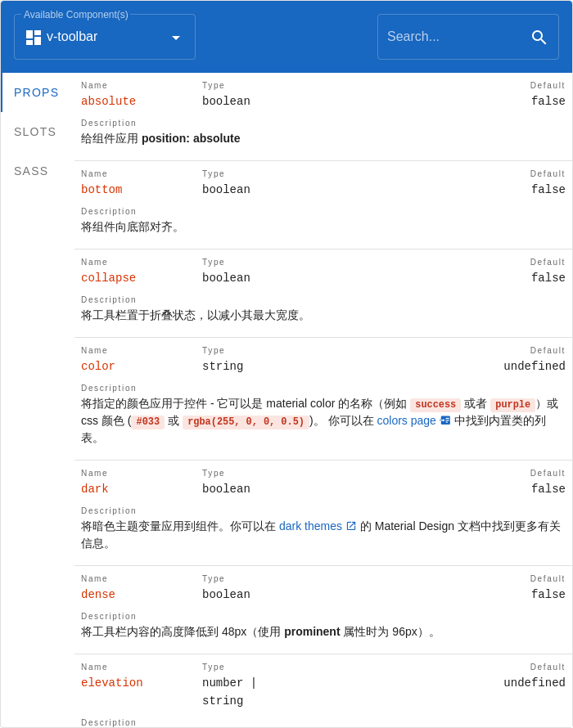Switch to the SASS tab
Viewport: 573px width, 728px height.
(31, 171)
